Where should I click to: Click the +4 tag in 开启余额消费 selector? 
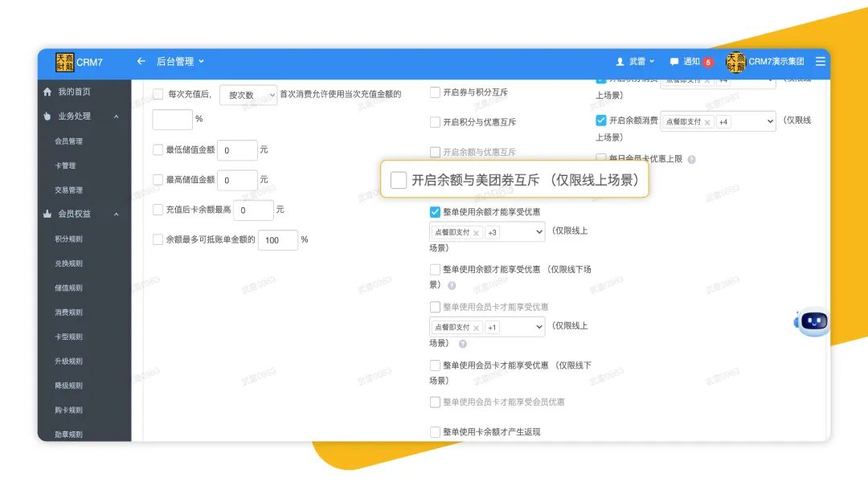click(x=723, y=121)
